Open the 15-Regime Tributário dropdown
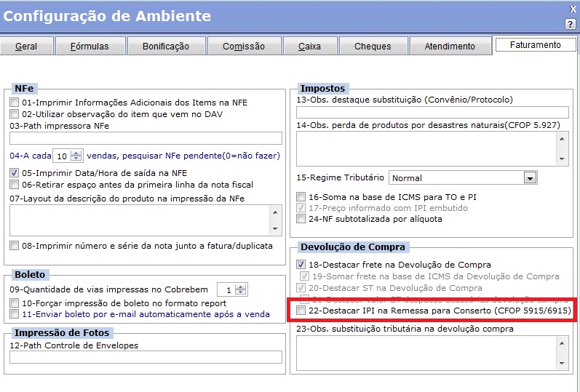The image size is (580, 392). (x=530, y=178)
